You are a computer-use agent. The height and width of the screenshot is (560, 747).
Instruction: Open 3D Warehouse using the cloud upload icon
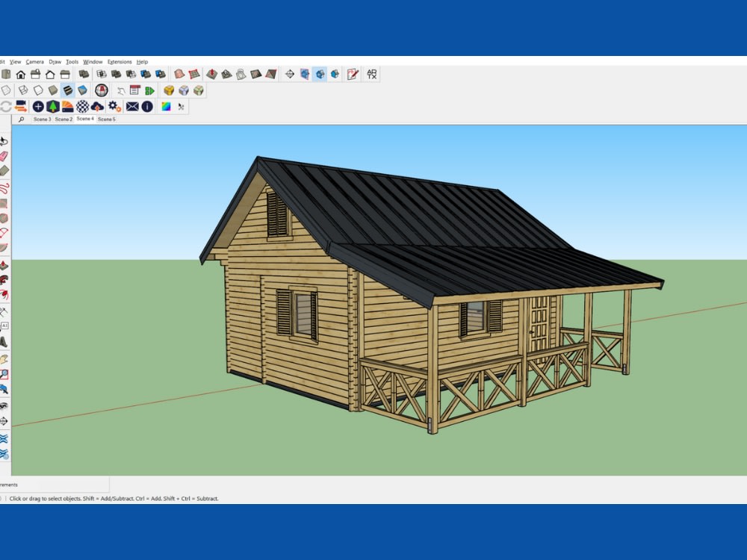96,106
